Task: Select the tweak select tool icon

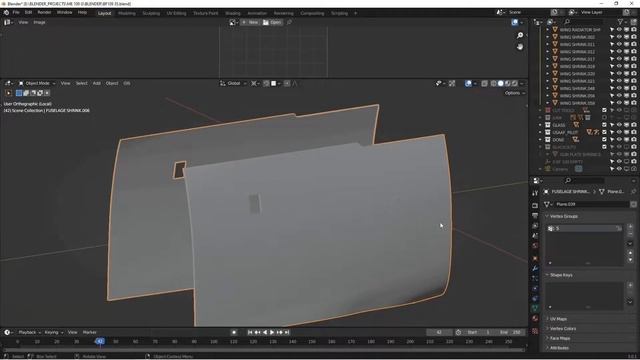Action: point(9,93)
